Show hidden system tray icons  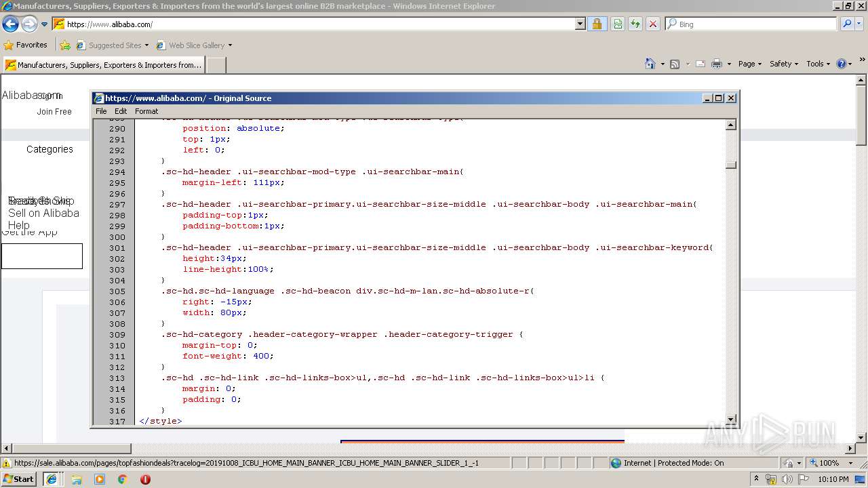[x=757, y=479]
